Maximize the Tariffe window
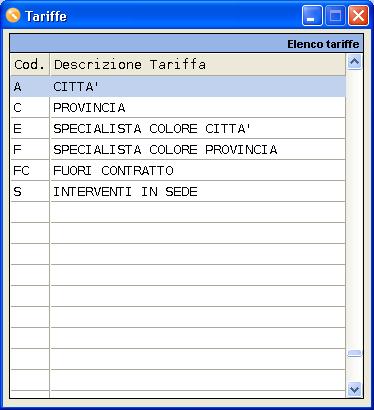The height and width of the screenshot is (410, 374). tap(335, 16)
